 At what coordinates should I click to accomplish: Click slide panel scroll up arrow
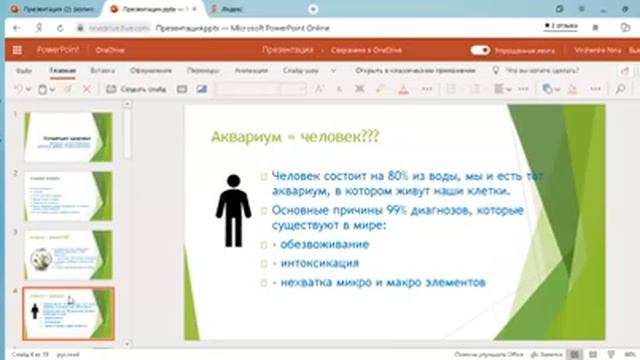click(127, 104)
